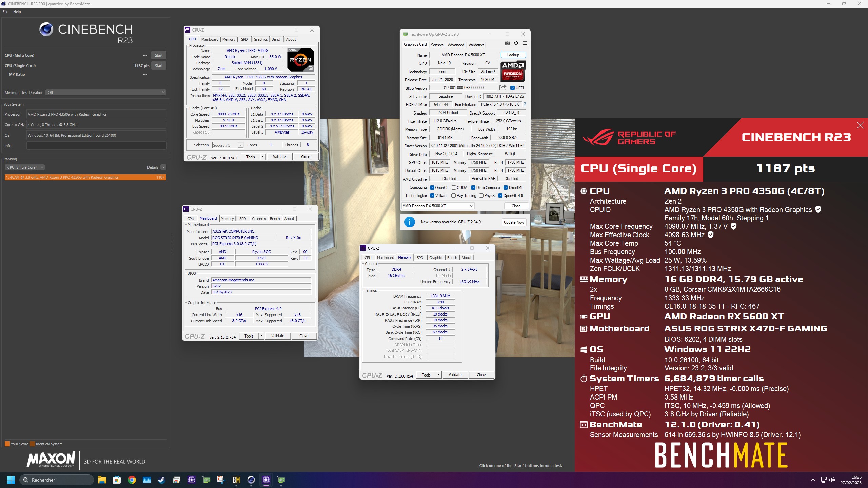Click the info icon in GPU-Z update notice

(410, 222)
